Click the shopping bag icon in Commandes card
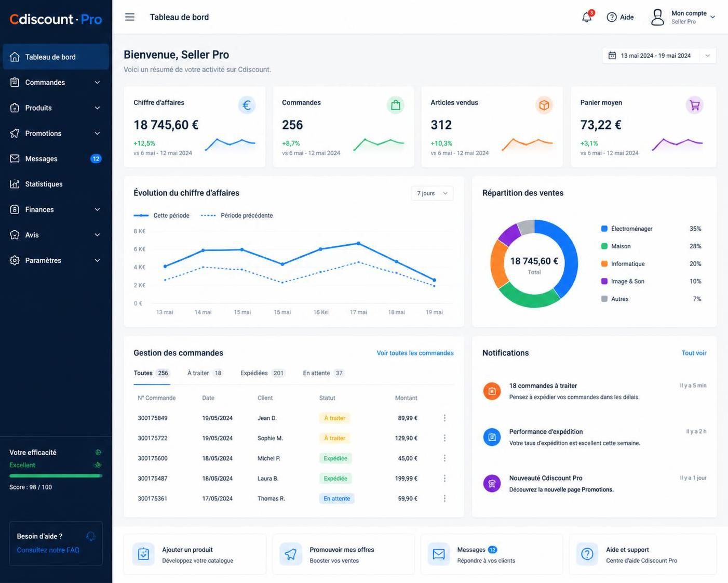The width and height of the screenshot is (728, 583). pos(396,105)
